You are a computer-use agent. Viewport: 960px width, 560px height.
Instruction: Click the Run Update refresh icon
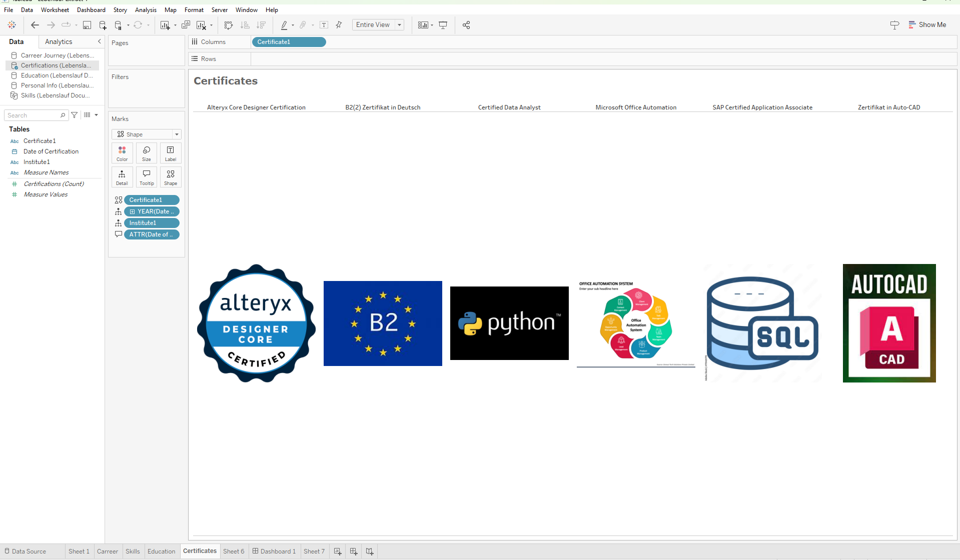138,25
